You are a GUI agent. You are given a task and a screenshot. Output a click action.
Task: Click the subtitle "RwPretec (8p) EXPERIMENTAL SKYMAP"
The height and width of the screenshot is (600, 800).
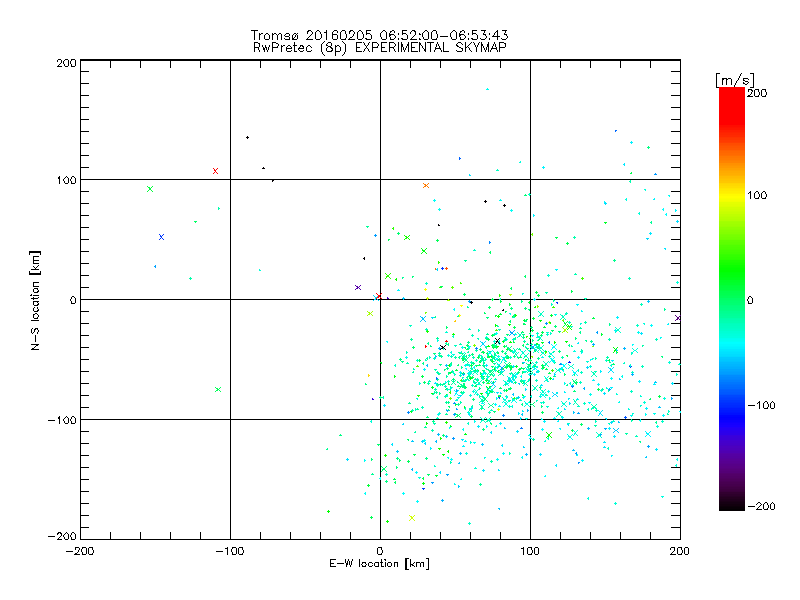pos(380,48)
